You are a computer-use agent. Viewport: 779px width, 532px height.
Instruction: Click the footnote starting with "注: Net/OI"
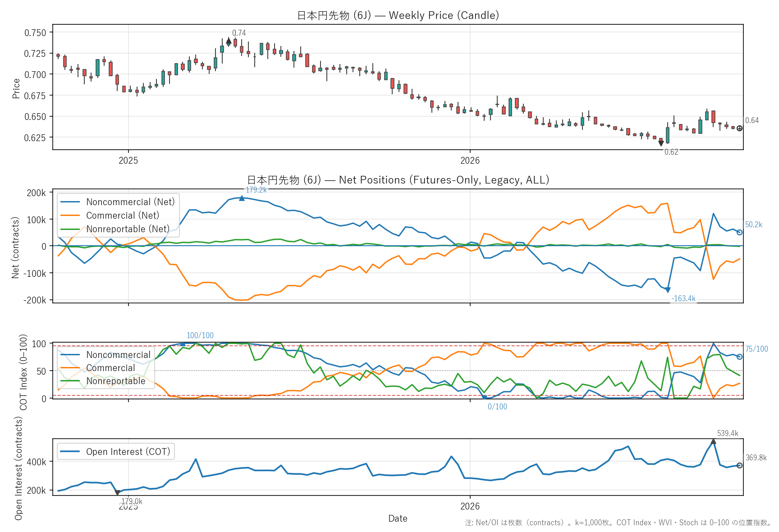click(x=618, y=523)
